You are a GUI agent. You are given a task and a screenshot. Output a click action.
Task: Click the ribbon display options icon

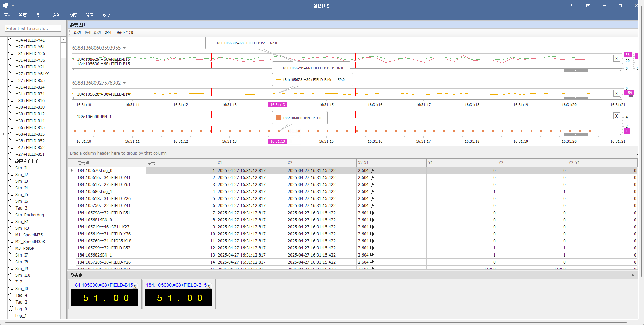tap(588, 5)
